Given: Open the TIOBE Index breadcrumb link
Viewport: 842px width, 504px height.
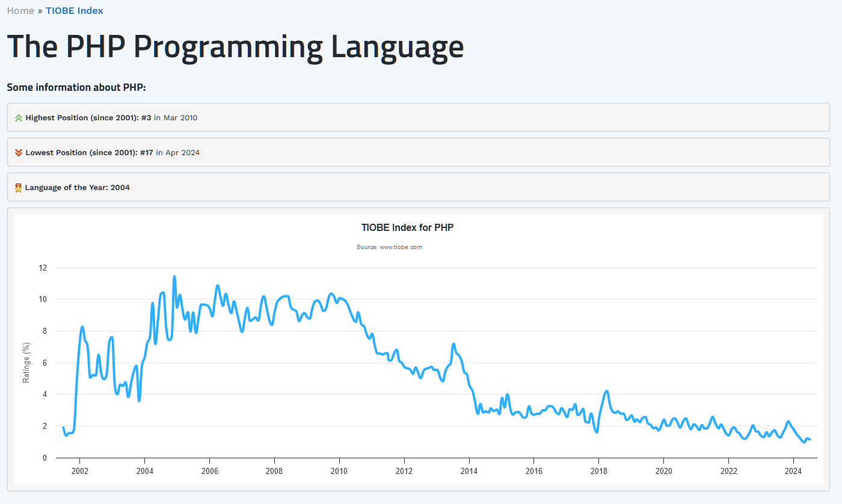Looking at the screenshot, I should pos(74,11).
